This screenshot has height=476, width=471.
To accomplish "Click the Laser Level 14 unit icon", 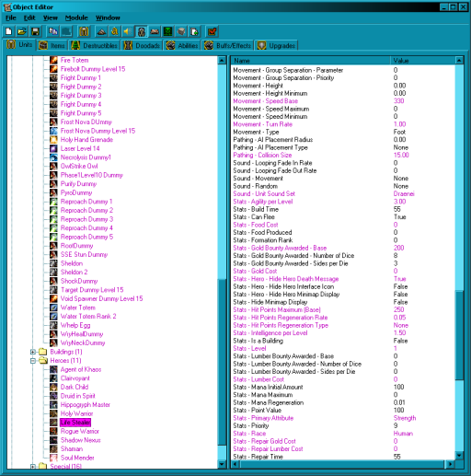I will tap(53, 148).
